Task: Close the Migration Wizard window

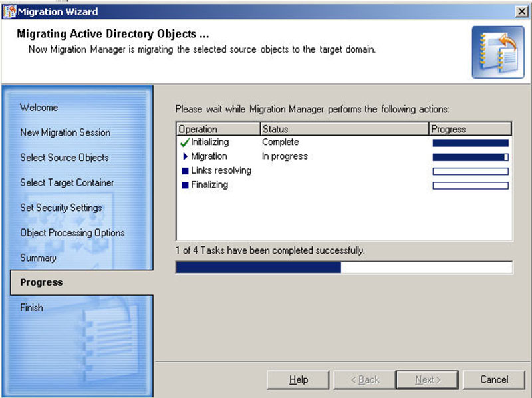Action: click(x=521, y=11)
